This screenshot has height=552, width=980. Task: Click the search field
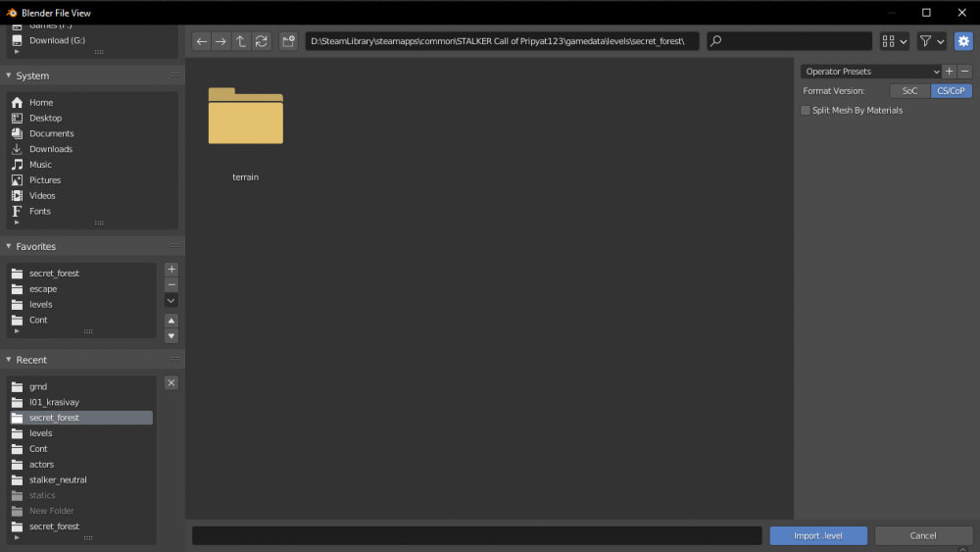(x=789, y=41)
